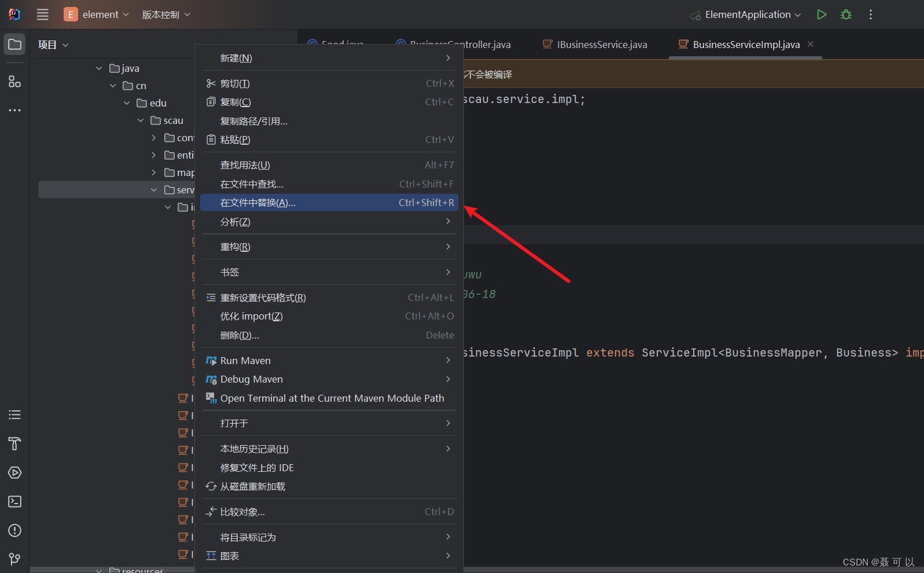
Task: Click the More tool windows ellipsis
Action: (15, 110)
